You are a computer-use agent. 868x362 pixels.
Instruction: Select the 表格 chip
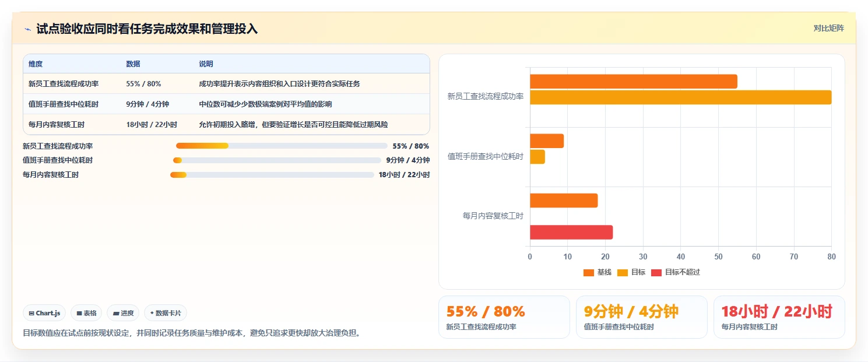86,313
